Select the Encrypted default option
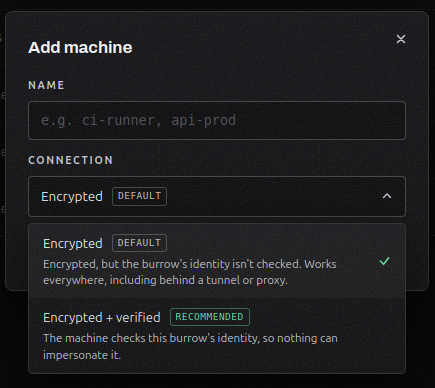This screenshot has width=435, height=388. click(x=217, y=261)
